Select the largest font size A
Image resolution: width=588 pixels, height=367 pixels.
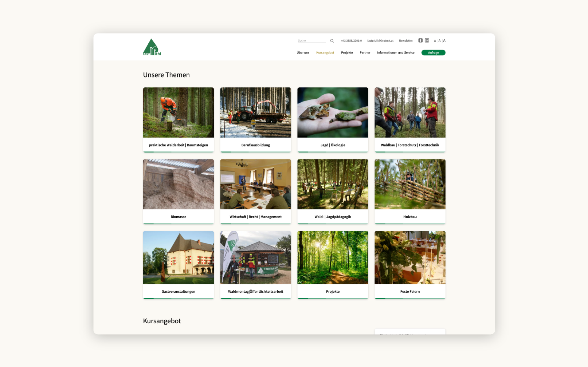(x=444, y=41)
